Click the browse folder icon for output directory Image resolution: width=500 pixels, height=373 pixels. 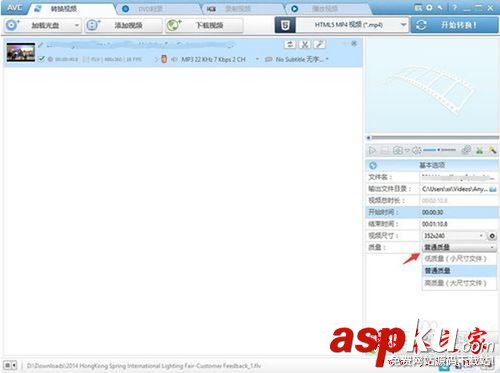pos(493,189)
